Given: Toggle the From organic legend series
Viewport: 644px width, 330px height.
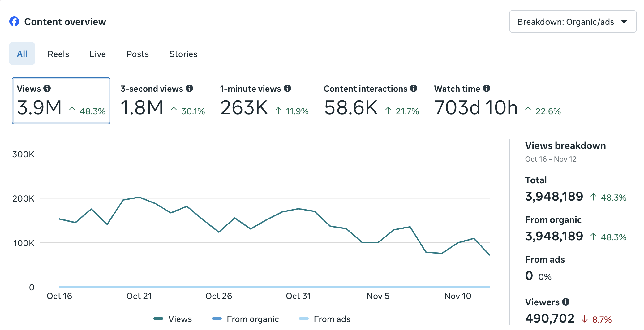Looking at the screenshot, I should pos(245,319).
